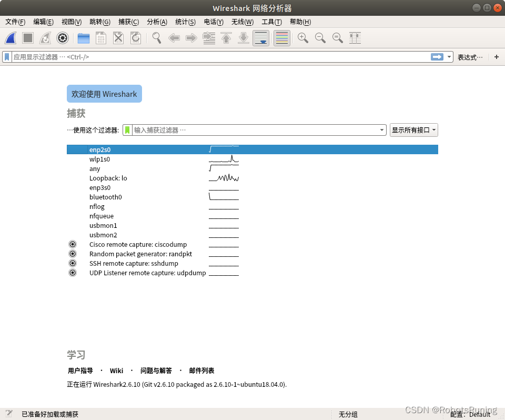Click the 欢迎使用 Wireshark banner
The image size is (505, 420).
click(x=104, y=94)
